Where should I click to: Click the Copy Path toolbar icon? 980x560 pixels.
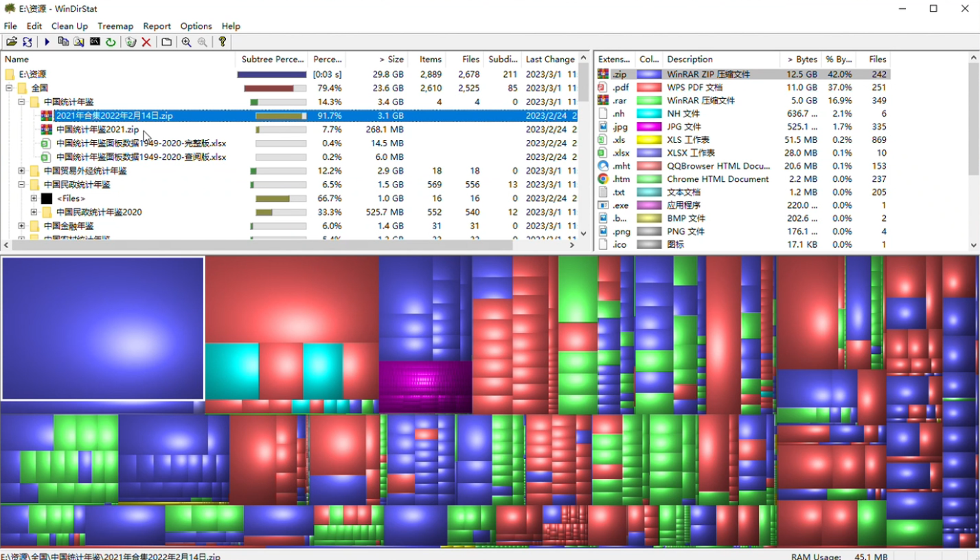(x=63, y=42)
